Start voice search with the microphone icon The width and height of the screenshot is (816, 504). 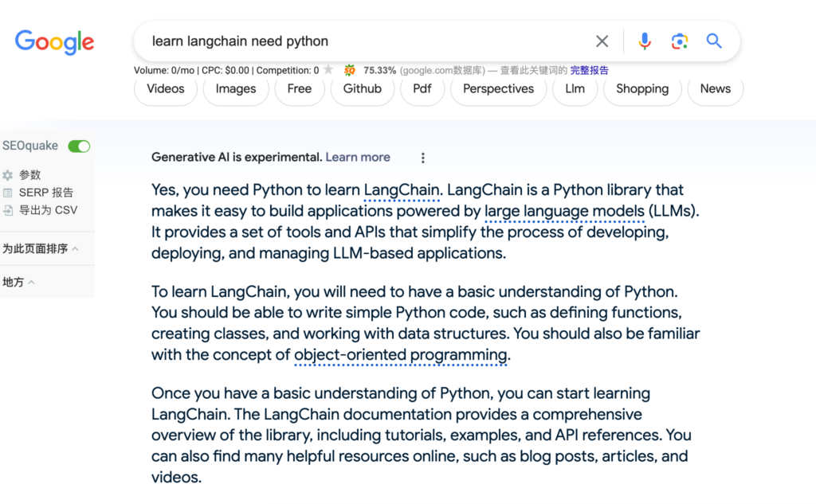click(x=644, y=41)
